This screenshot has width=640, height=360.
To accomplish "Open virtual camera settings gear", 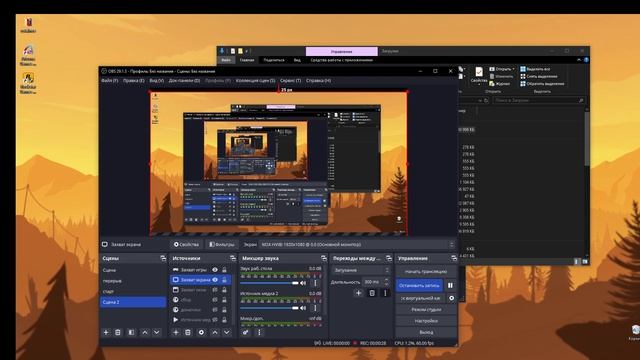I will click(x=451, y=298).
